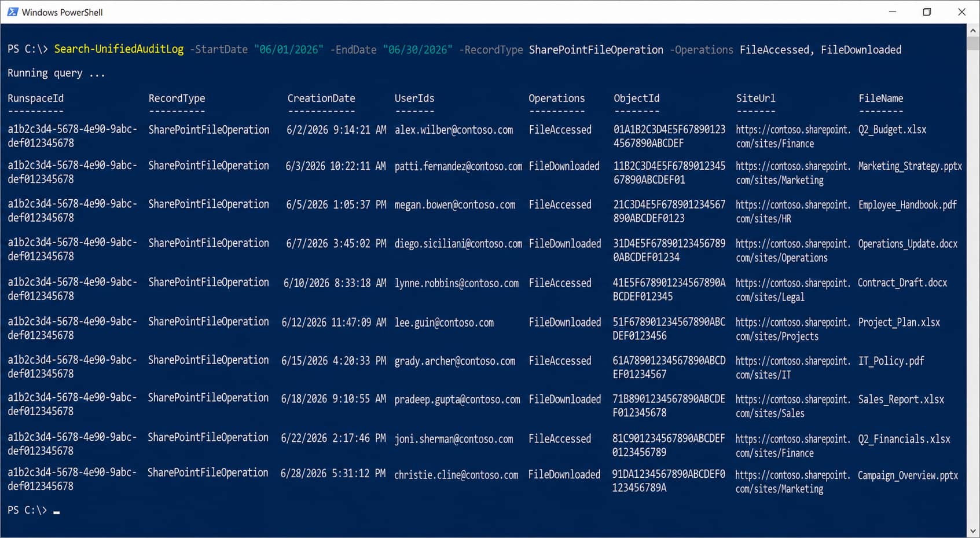Click the Campaign_Overview.pptx file name
980x538 pixels.
point(908,475)
